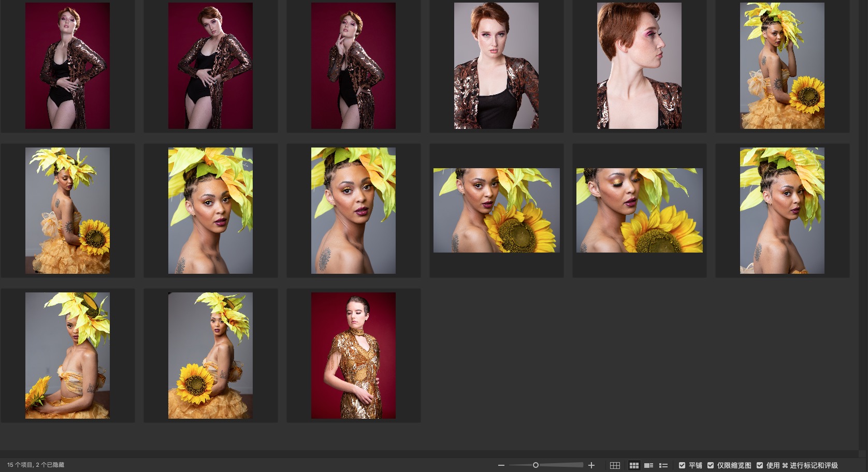Toggle the 平铺 checkbox
868x472 pixels.
click(x=682, y=465)
